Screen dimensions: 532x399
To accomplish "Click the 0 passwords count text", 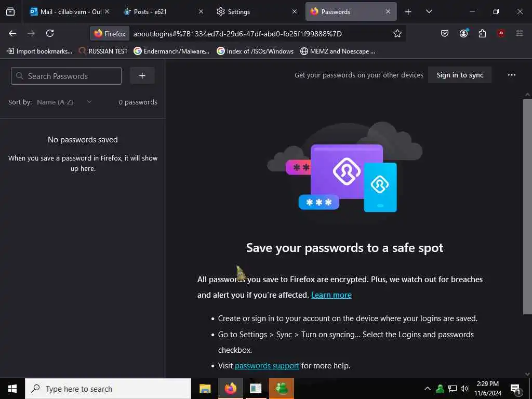I will 138,102.
